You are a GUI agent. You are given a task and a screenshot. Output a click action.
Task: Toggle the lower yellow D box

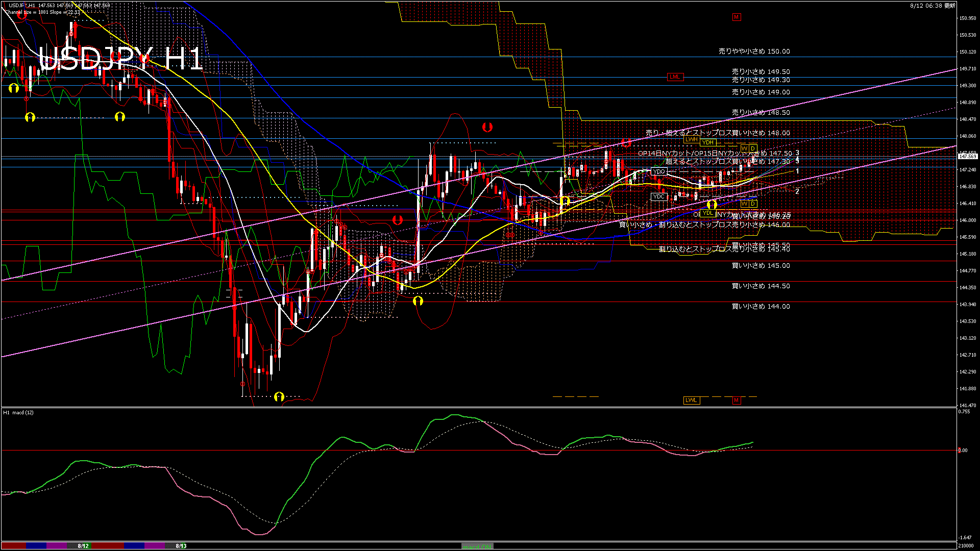753,204
